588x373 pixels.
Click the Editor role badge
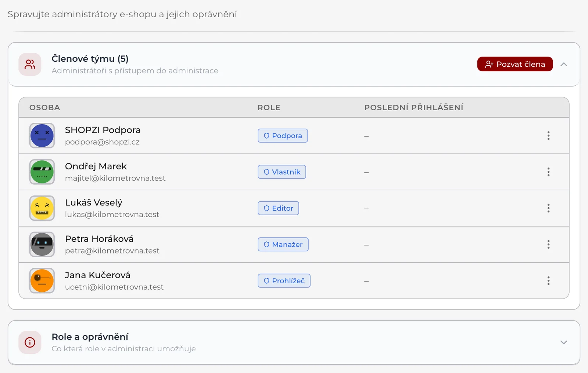pyautogui.click(x=278, y=208)
